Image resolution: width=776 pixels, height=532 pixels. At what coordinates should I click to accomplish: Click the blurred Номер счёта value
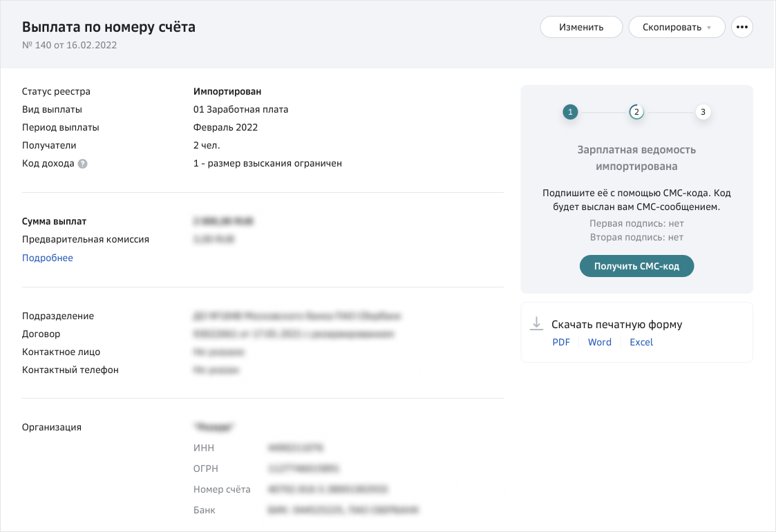pyautogui.click(x=328, y=489)
